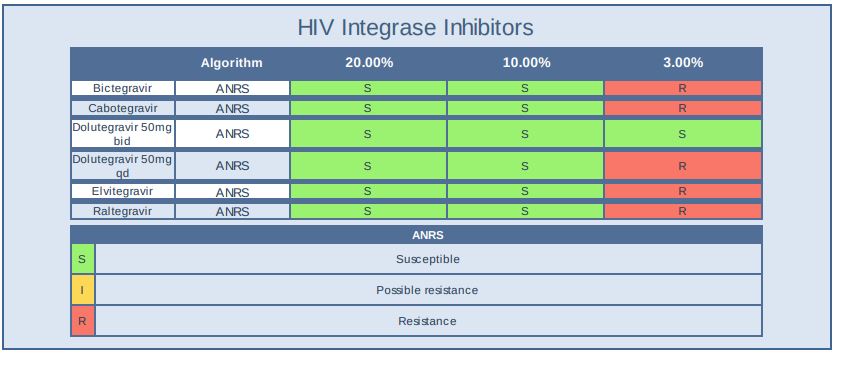Click Bictegravir's red R cell at 3.00%
This screenshot has width=842, height=367.
click(x=683, y=88)
